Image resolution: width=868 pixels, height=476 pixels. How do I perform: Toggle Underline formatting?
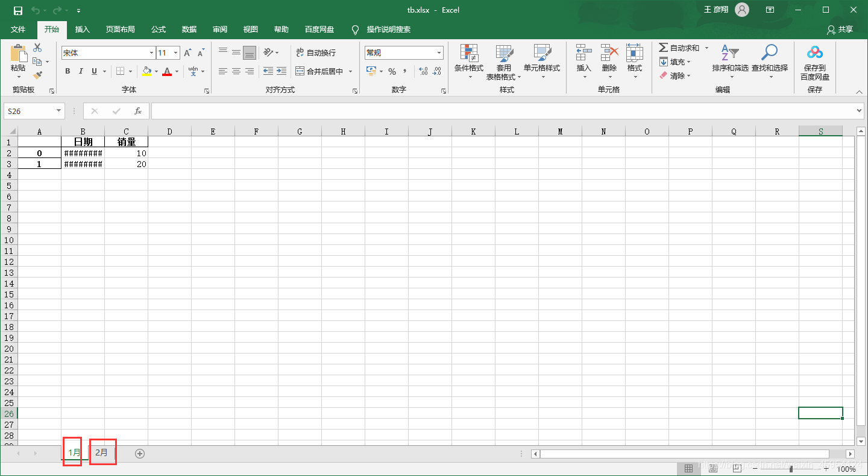click(x=94, y=71)
